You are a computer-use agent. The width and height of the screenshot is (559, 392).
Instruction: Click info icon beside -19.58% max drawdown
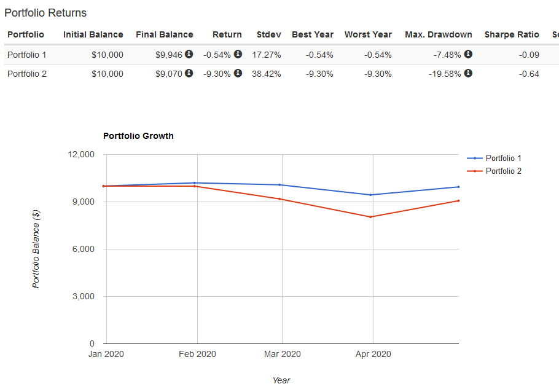[468, 74]
